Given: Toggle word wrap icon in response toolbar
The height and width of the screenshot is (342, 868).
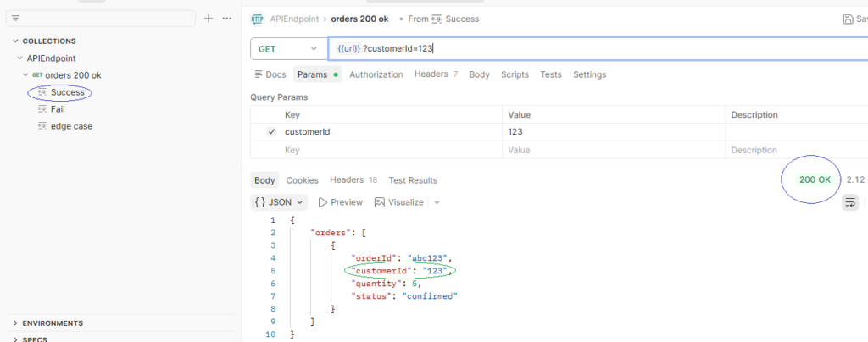Looking at the screenshot, I should coord(850,202).
